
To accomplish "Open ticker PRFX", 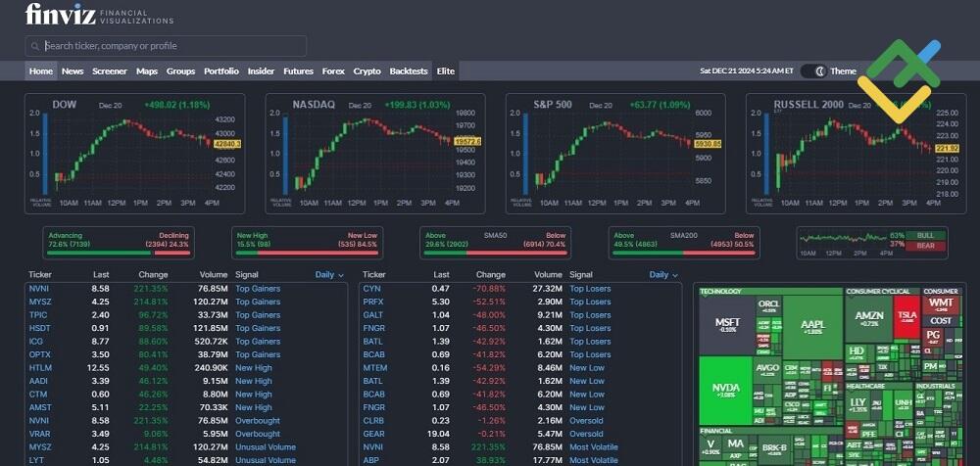I will [373, 302].
